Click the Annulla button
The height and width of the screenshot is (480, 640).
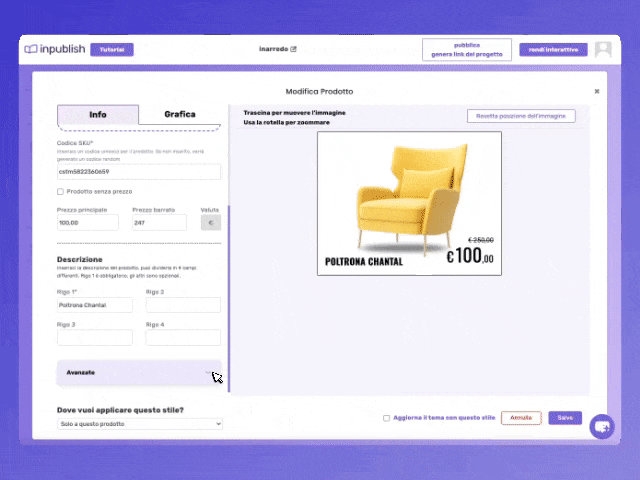[521, 418]
